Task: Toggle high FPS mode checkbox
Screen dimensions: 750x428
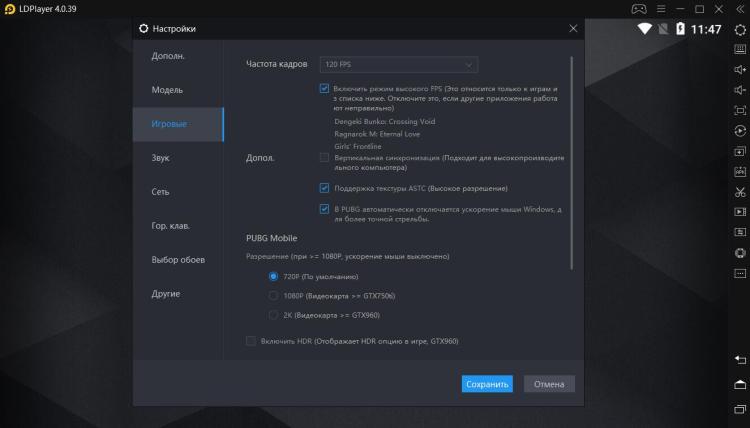Action: click(324, 88)
